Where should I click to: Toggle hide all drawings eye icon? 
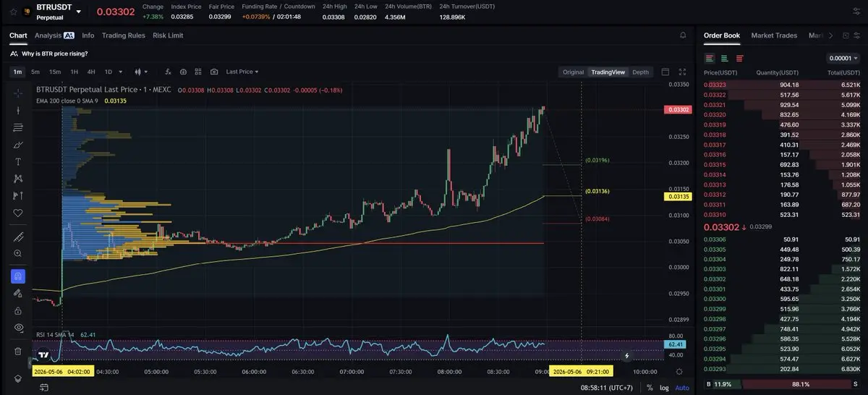tap(19, 327)
